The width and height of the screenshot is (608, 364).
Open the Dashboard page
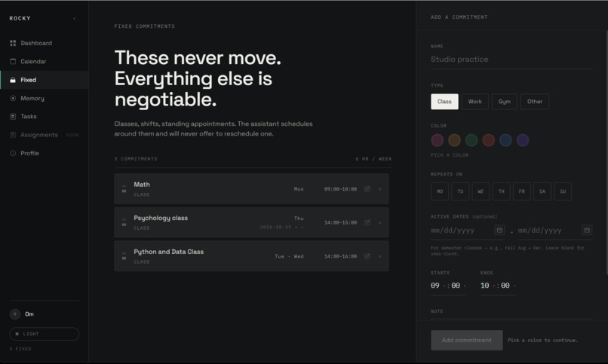45,43
